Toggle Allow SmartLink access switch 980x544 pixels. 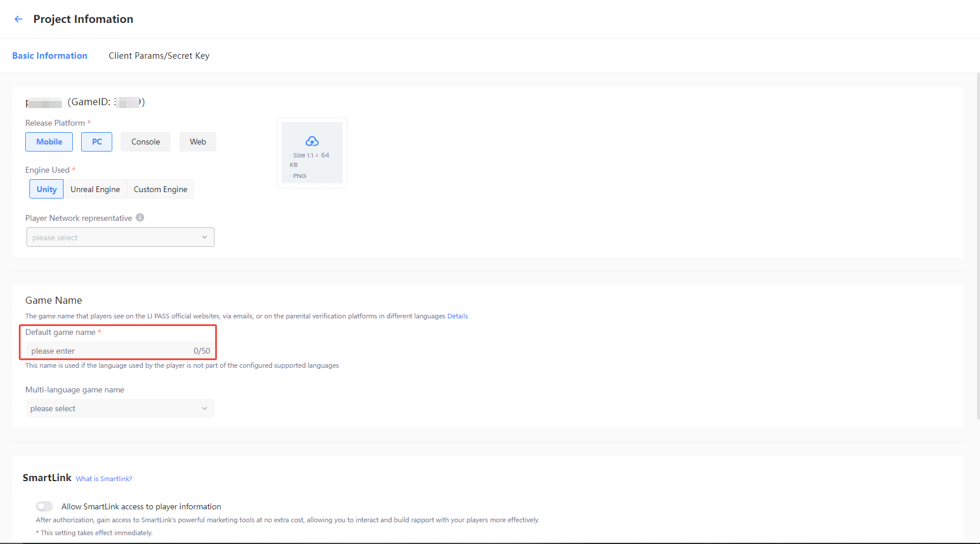[44, 506]
